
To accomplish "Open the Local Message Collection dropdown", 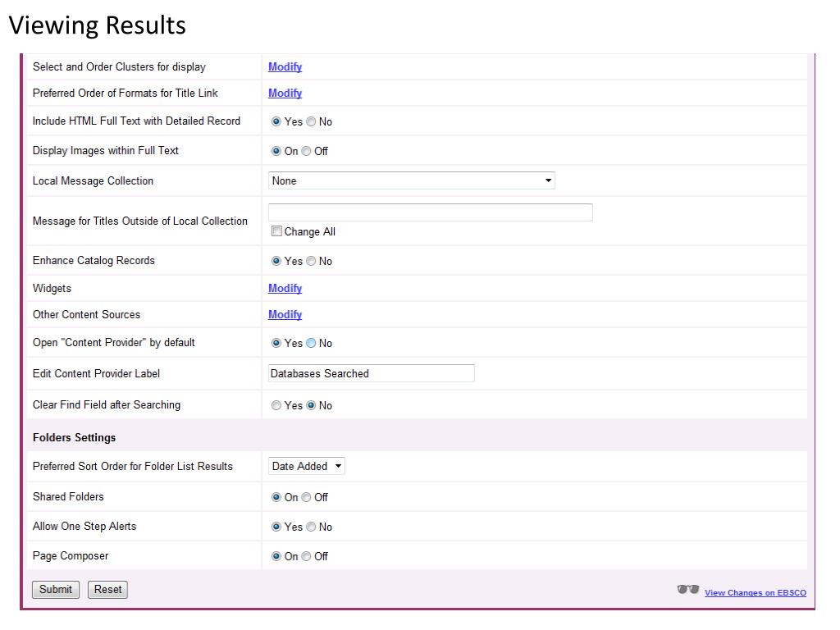I will [412, 180].
